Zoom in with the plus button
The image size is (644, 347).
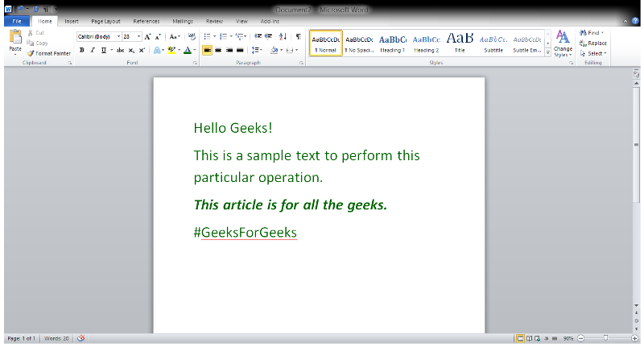635,338
